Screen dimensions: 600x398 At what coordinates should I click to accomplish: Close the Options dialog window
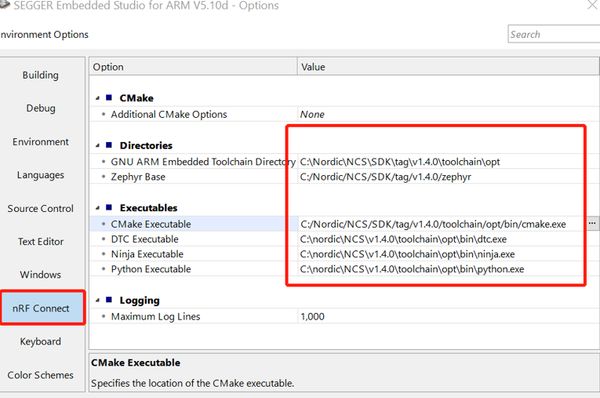tap(593, 5)
